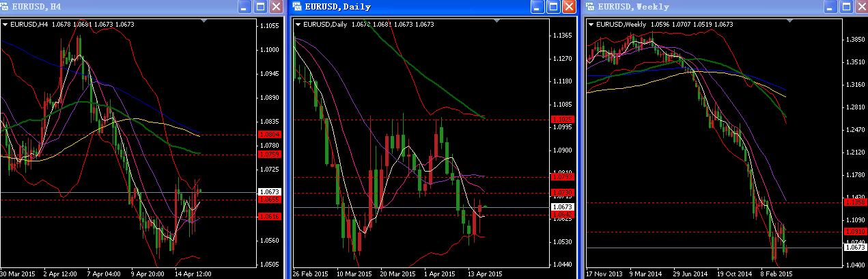Image resolution: width=868 pixels, height=279 pixels.
Task: Select the red 1.0616 price label in H4
Action: pos(270,217)
